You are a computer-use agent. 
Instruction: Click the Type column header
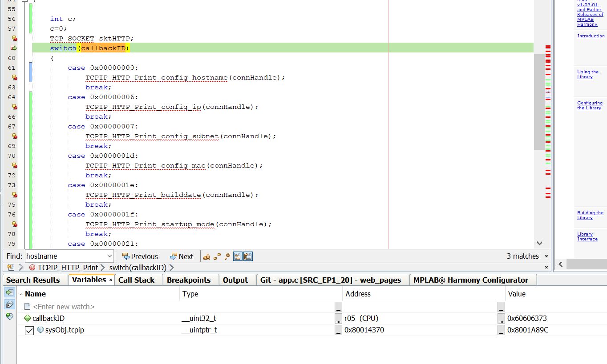pyautogui.click(x=261, y=294)
